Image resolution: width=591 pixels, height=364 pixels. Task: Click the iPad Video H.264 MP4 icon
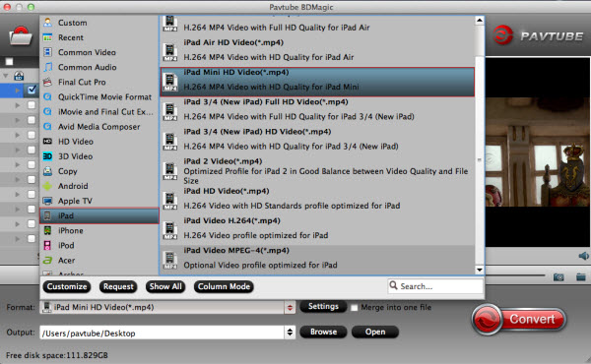click(x=170, y=231)
